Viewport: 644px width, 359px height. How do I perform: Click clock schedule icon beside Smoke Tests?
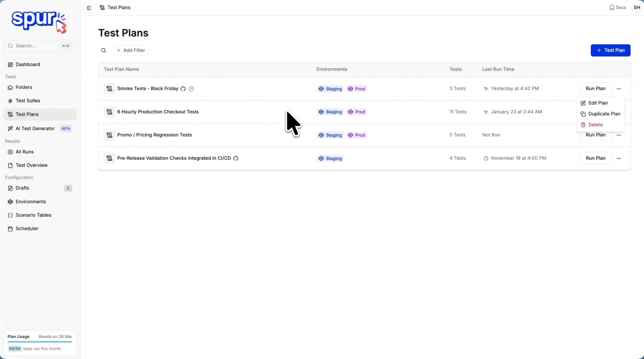pyautogui.click(x=191, y=89)
